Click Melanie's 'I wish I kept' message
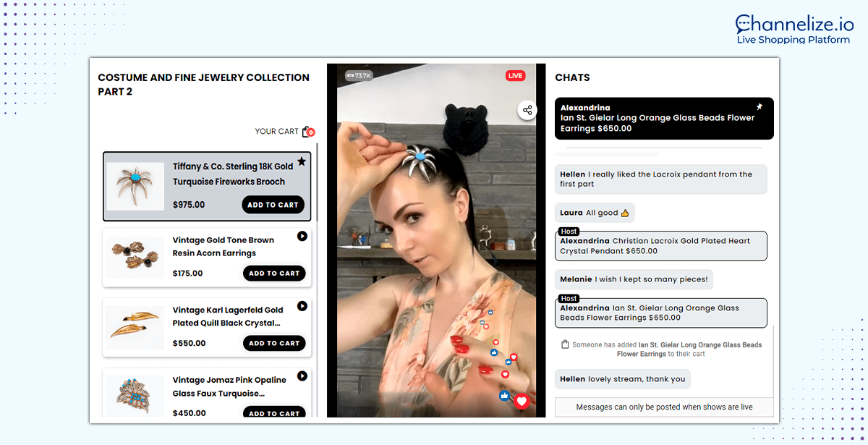The width and height of the screenshot is (868, 445). (x=635, y=279)
